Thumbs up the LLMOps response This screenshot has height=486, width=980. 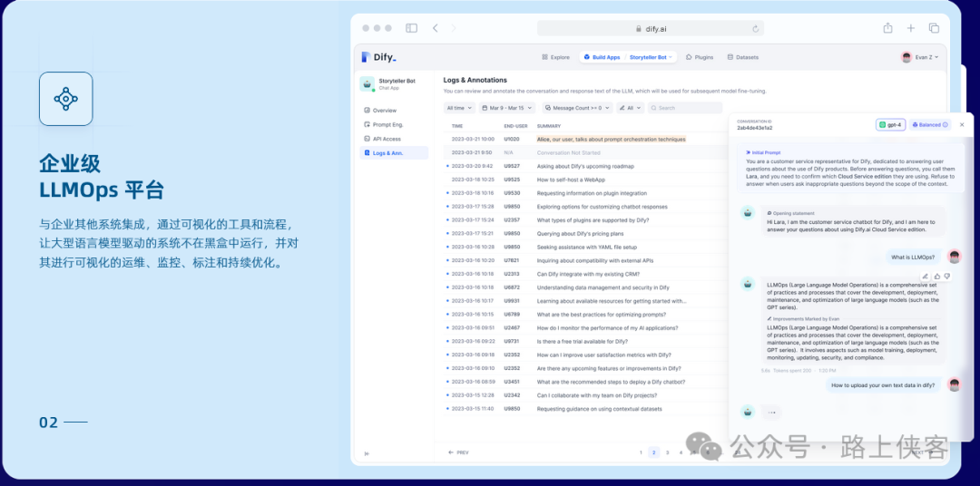point(936,277)
